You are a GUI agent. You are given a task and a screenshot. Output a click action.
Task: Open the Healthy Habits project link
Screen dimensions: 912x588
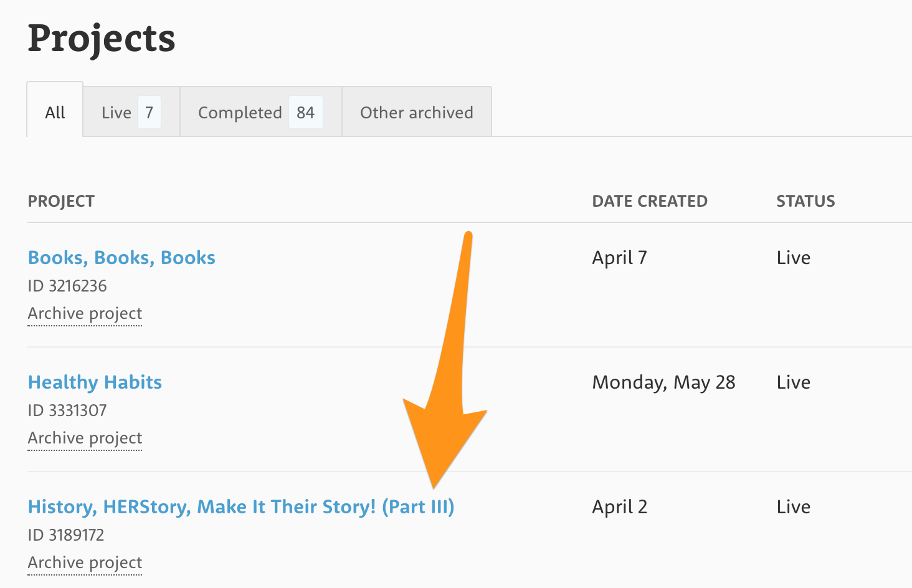pos(95,382)
